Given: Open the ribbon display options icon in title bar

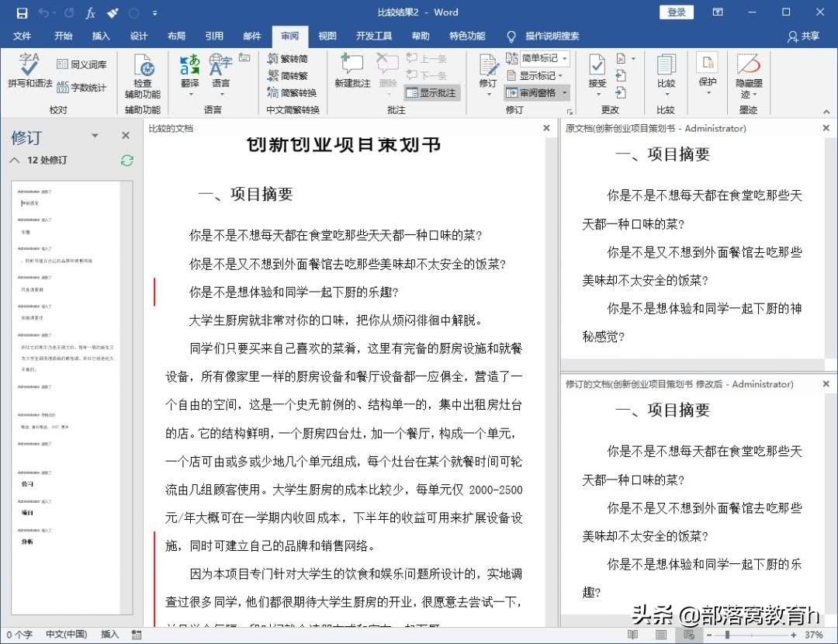Looking at the screenshot, I should coord(718,12).
